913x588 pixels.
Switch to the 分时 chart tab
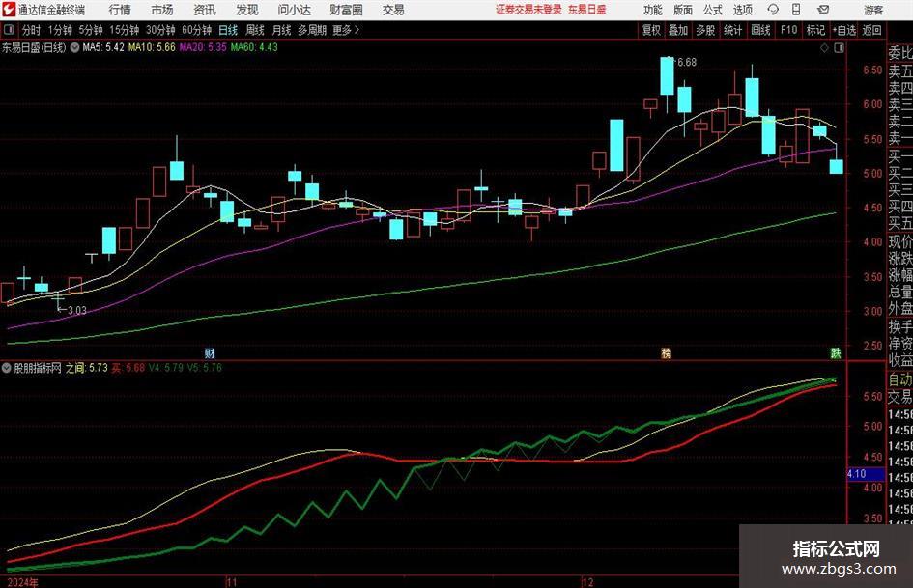pyautogui.click(x=31, y=30)
